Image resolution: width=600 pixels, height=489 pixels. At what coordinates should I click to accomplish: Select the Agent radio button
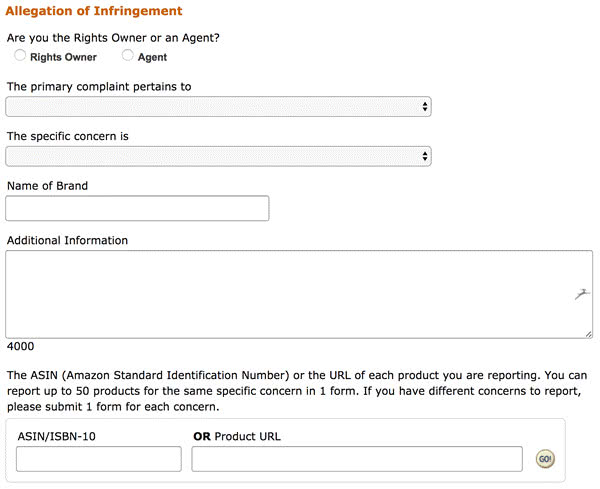point(128,56)
